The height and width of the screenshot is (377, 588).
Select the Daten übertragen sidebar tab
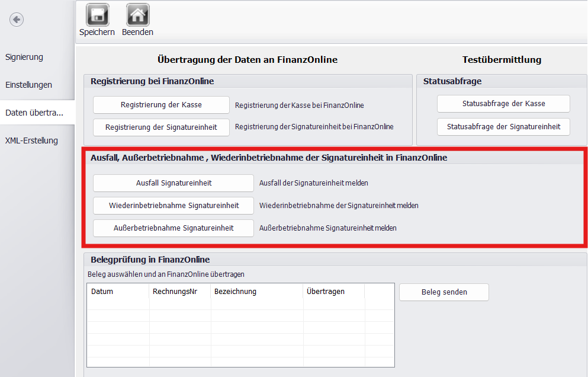click(34, 113)
